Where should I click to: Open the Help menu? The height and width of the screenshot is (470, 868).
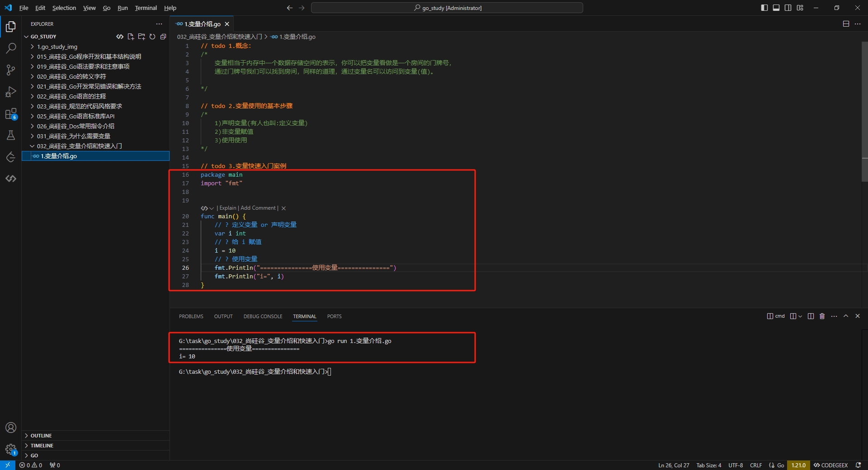tap(170, 8)
